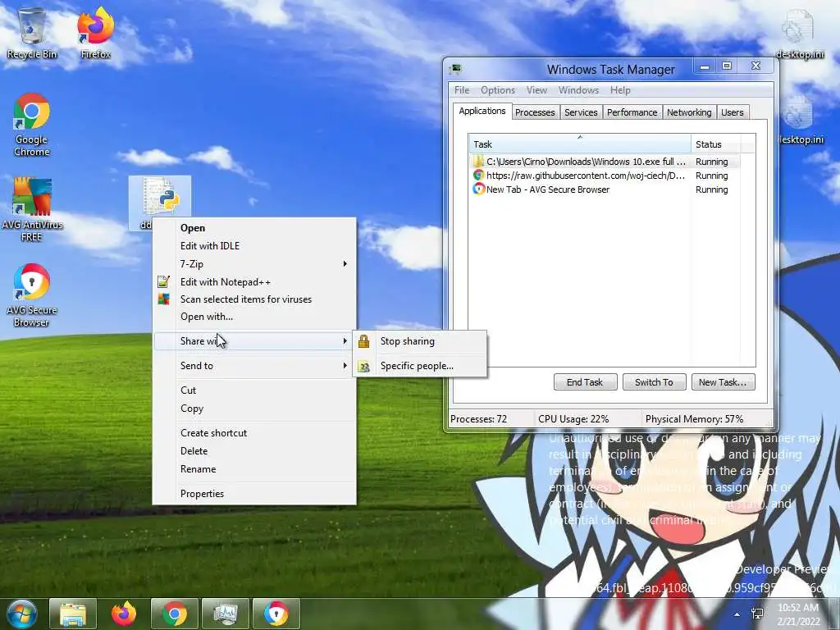Choose Delete in the context menu
The width and height of the screenshot is (840, 630).
[x=254, y=451]
